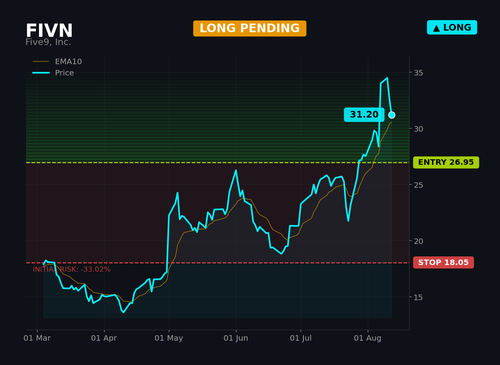Click the INITIAL RISK -33.02% annotation
The image size is (500, 365).
71,269
